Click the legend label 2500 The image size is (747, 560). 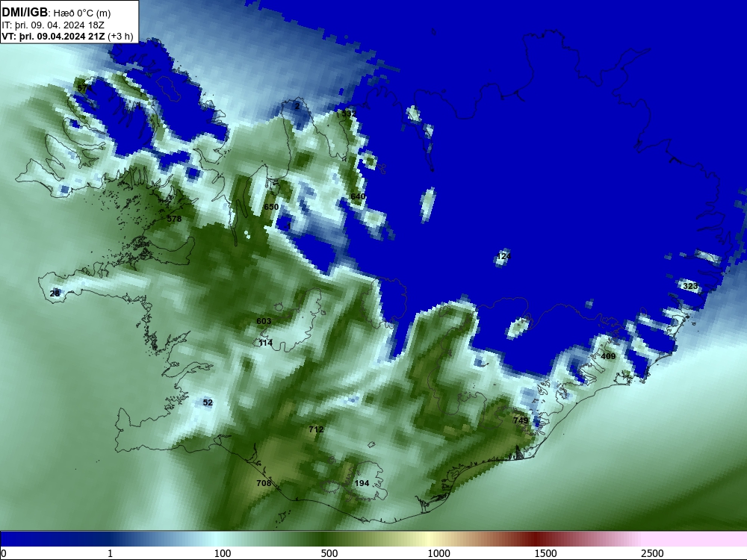(x=652, y=553)
